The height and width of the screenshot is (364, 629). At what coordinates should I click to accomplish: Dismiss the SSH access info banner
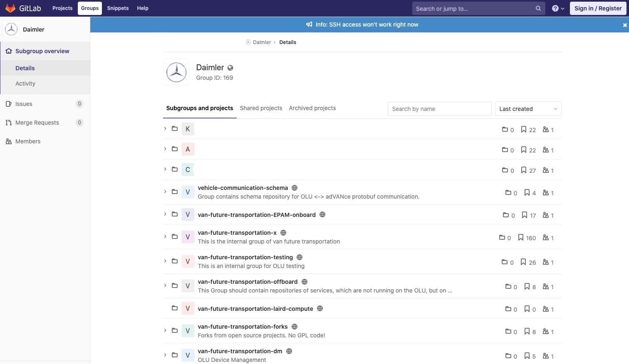click(624, 25)
